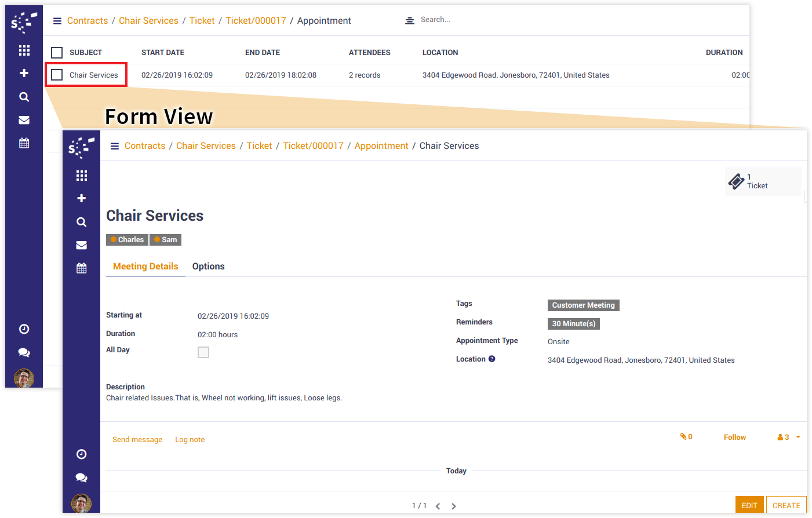812x518 pixels.
Task: Switch to the Options tab
Action: pyautogui.click(x=208, y=267)
